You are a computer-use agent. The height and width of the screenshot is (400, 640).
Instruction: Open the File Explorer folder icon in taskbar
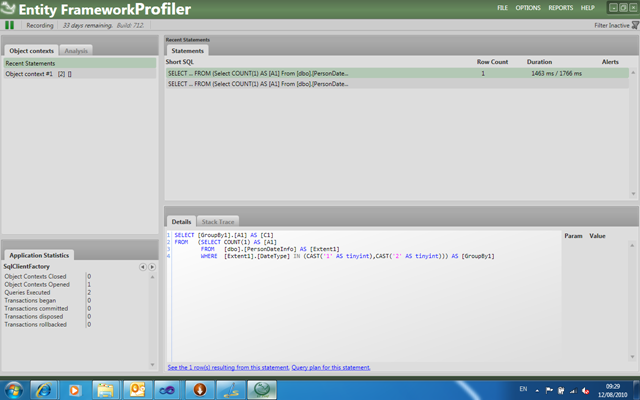pyautogui.click(x=106, y=389)
